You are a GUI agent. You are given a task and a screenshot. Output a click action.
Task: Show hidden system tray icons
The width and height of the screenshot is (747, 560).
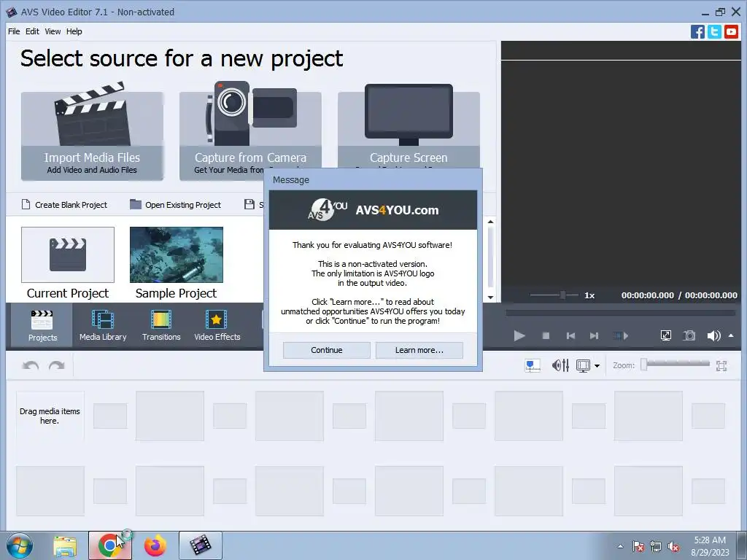(620, 546)
